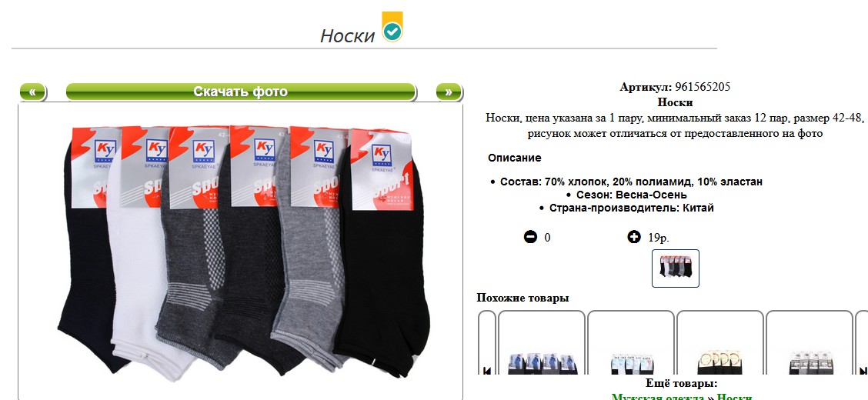Follow the Носки breadcrumb link at bottom

tap(734, 396)
